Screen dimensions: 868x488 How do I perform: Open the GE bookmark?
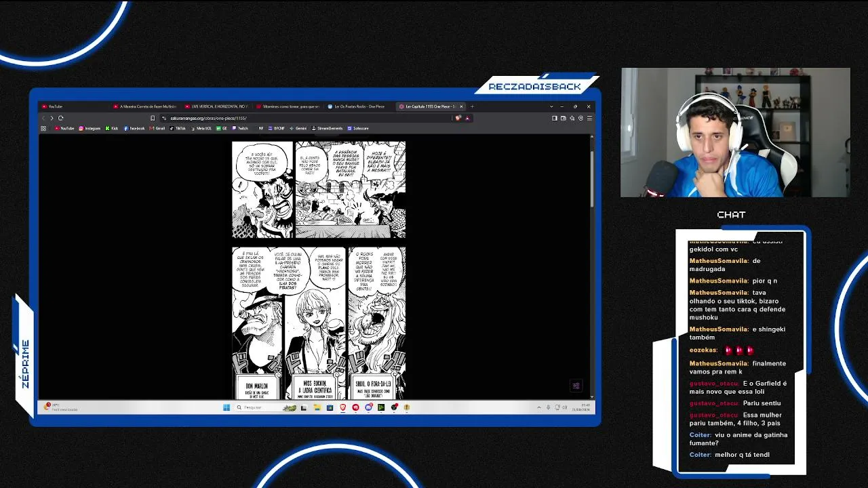[222, 128]
